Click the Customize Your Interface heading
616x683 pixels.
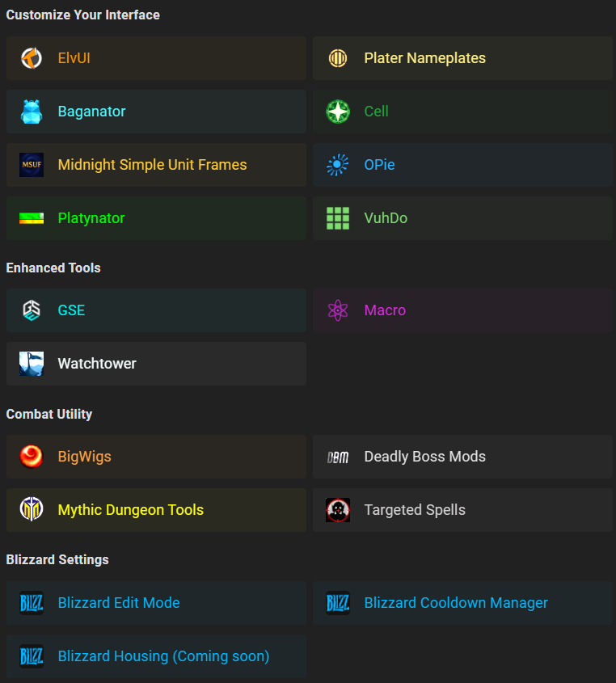point(82,15)
